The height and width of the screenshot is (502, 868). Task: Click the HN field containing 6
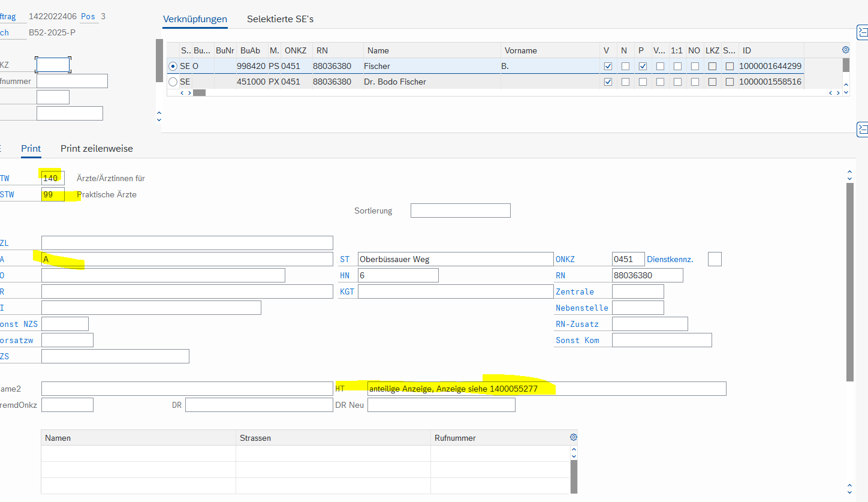(398, 275)
